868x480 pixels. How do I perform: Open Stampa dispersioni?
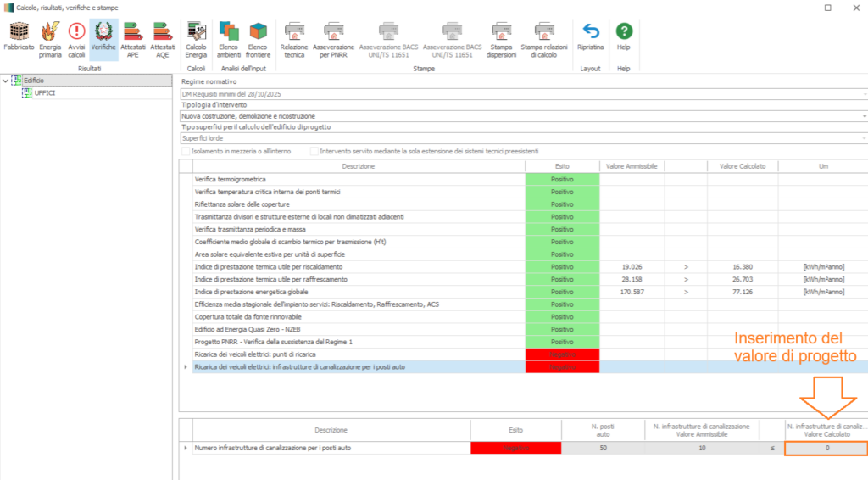[x=502, y=39]
